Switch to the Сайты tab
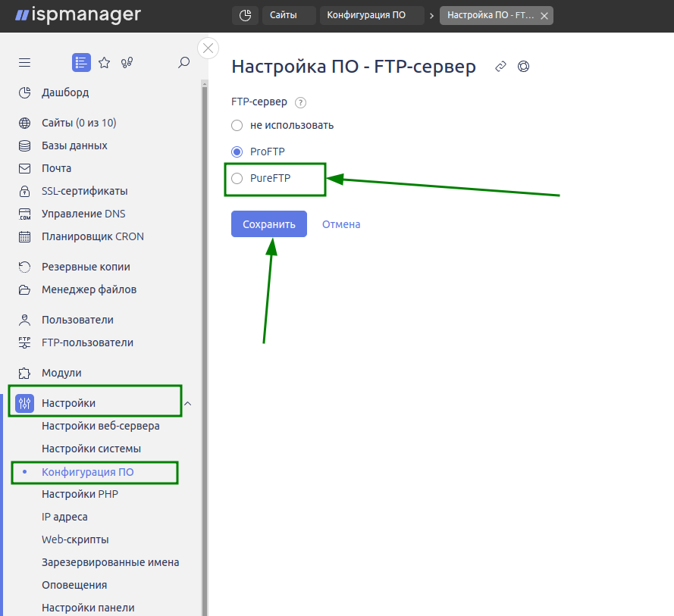 (289, 15)
